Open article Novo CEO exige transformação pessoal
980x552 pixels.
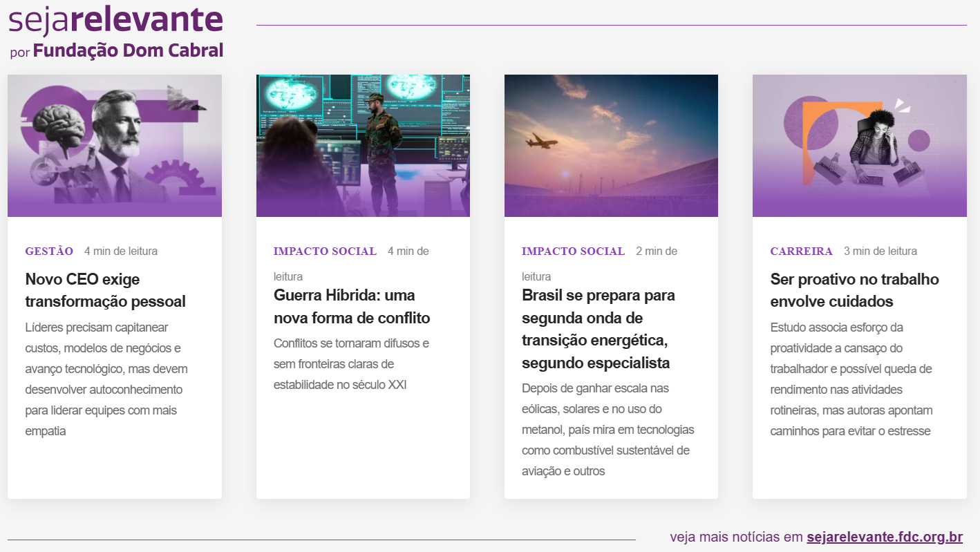tap(106, 290)
